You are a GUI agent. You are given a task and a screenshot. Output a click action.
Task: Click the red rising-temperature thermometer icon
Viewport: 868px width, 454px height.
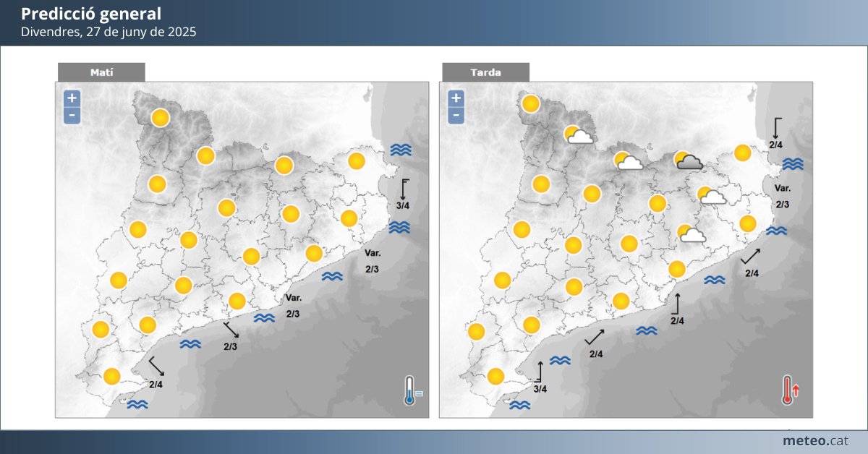790,390
